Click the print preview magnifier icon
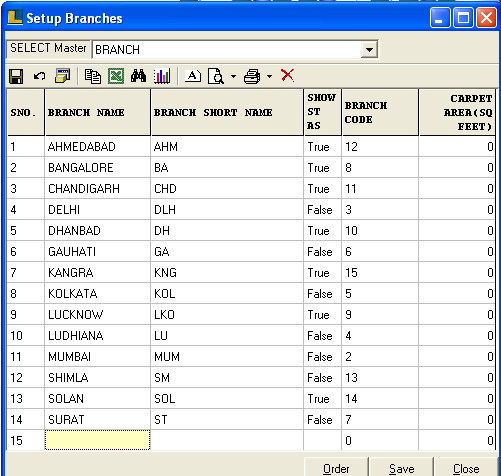This screenshot has width=501, height=476. coord(216,76)
